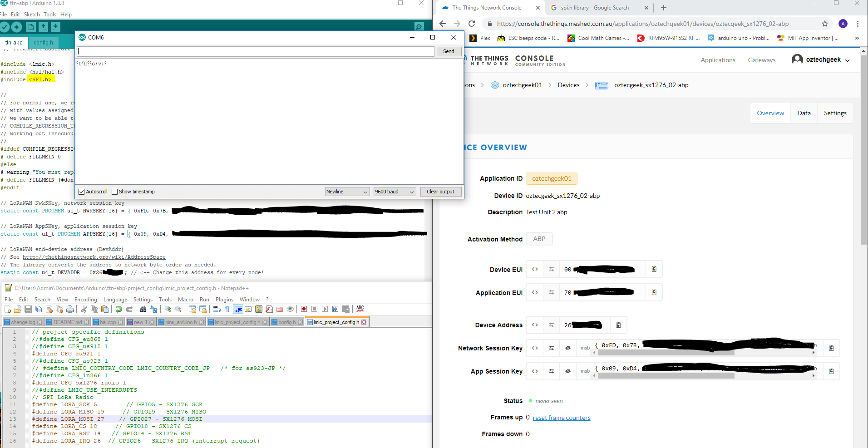
Task: Open Notepad++ Language menu
Action: click(115, 300)
